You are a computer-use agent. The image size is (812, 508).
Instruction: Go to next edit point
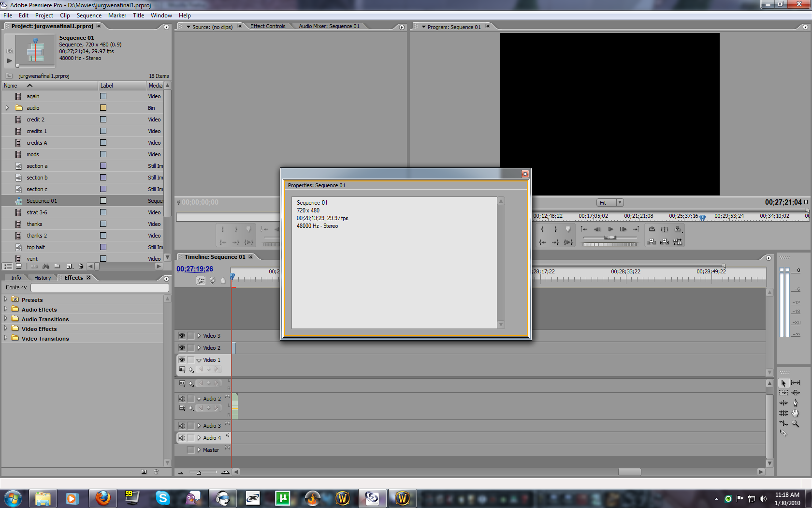(637, 229)
